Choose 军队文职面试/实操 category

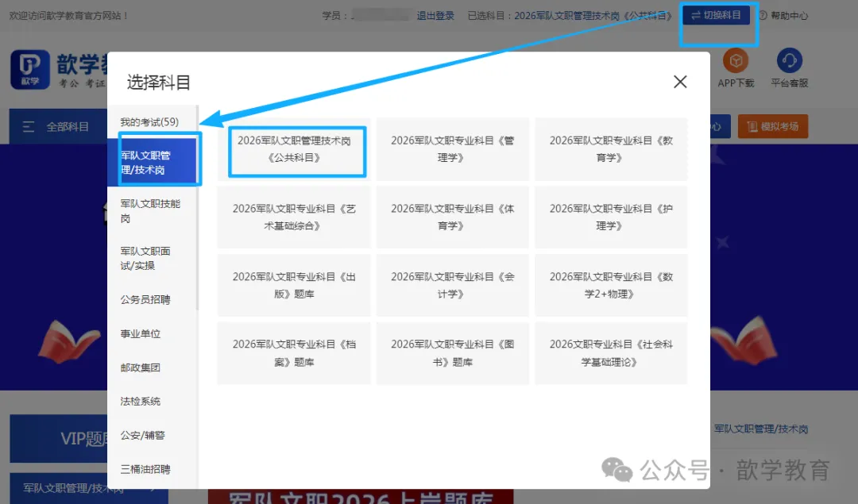(x=145, y=258)
